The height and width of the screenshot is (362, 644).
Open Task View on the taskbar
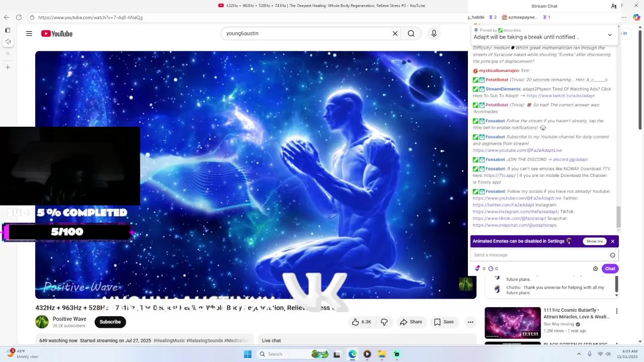point(337,354)
